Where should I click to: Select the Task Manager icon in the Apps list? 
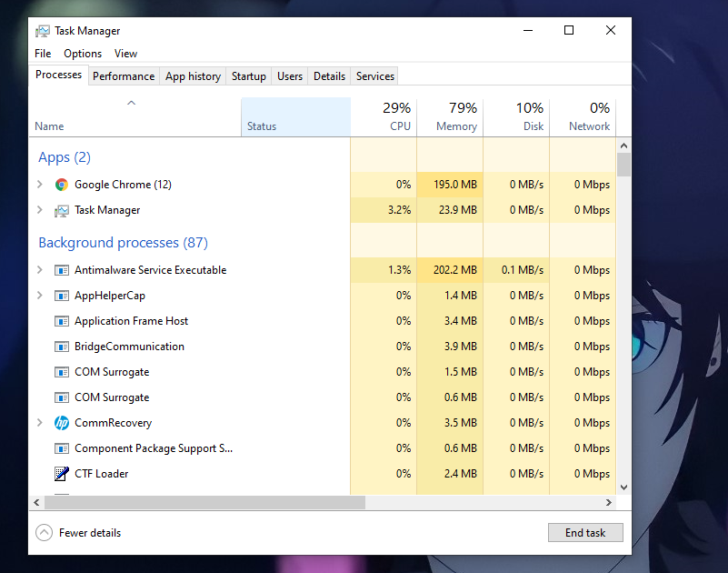click(x=61, y=210)
